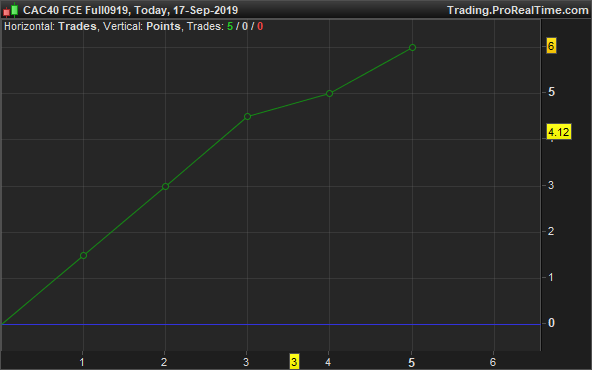Click the yellow 4.12 value label
This screenshot has width=592, height=370.
559,132
